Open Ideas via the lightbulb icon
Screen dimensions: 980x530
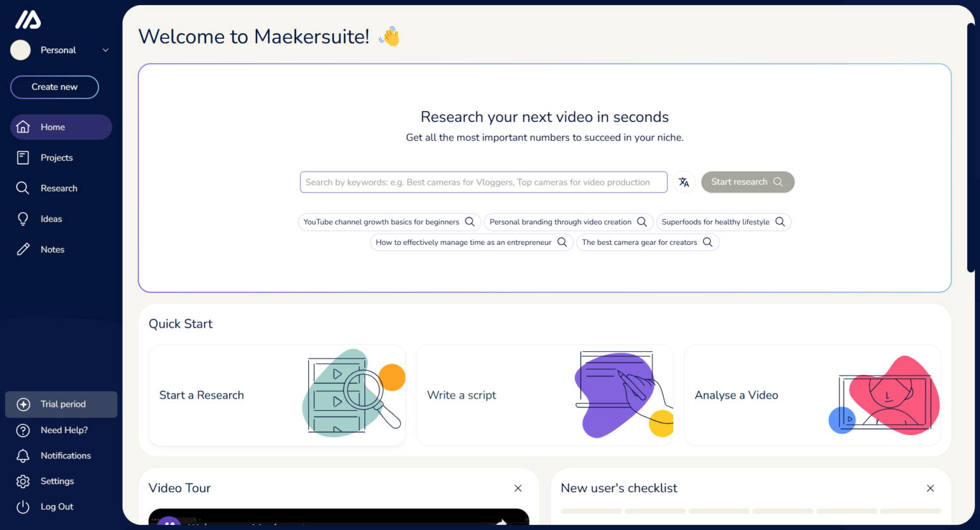pos(23,219)
